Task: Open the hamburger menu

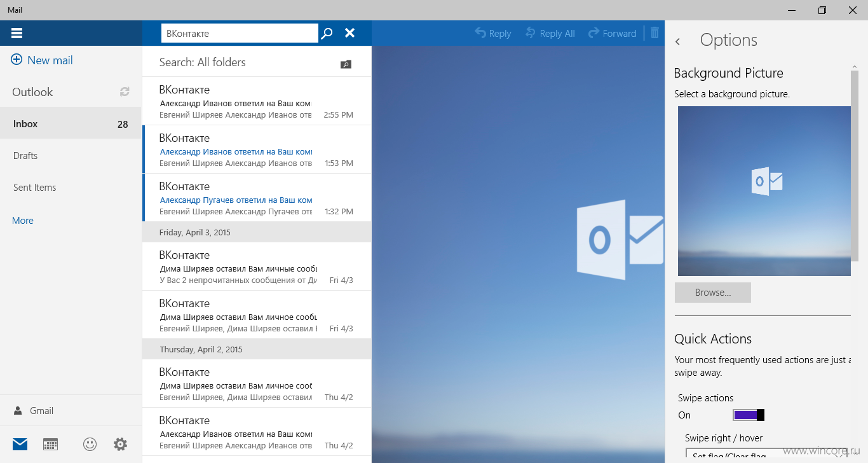Action: pyautogui.click(x=17, y=33)
